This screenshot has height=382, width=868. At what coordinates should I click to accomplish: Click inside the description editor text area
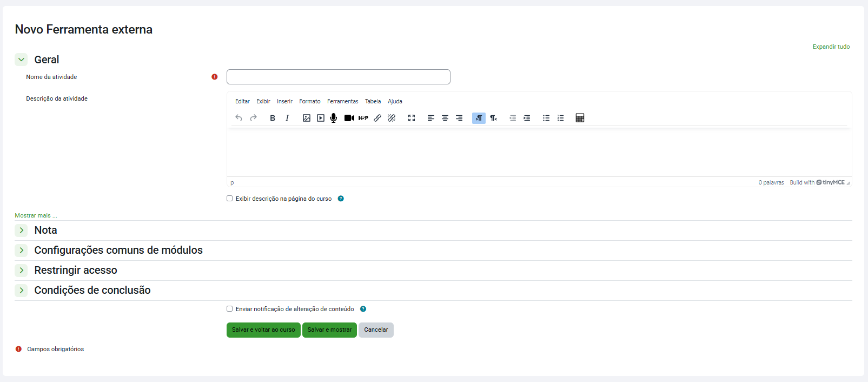click(539, 152)
